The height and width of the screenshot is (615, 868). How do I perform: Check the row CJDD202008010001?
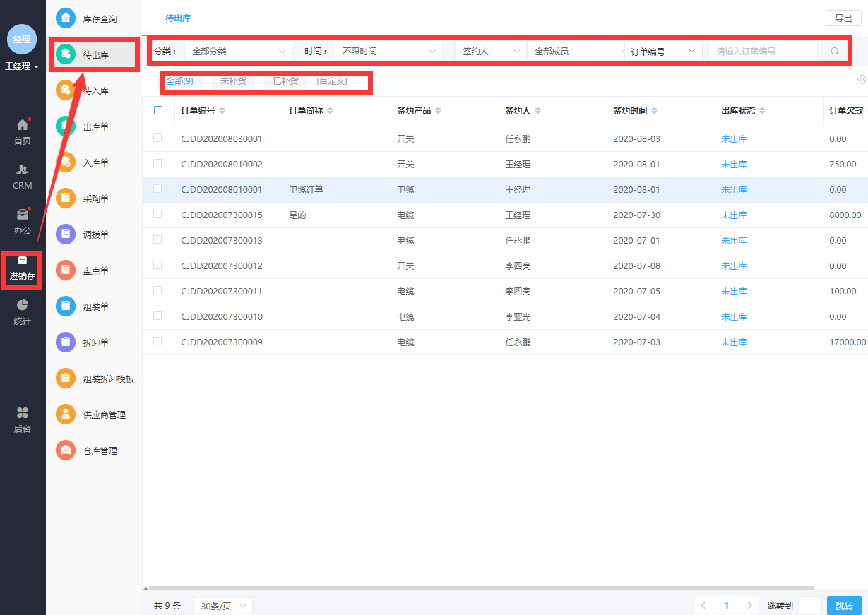(x=157, y=189)
